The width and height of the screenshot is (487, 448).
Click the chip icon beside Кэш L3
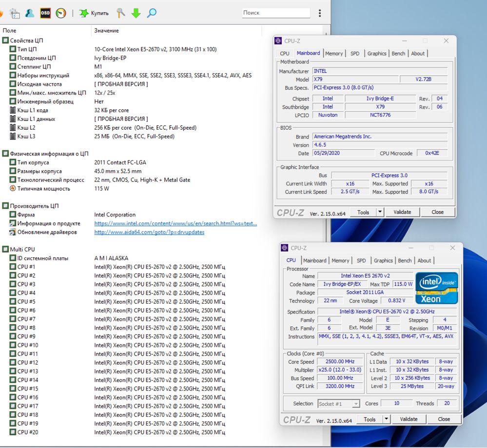13,136
